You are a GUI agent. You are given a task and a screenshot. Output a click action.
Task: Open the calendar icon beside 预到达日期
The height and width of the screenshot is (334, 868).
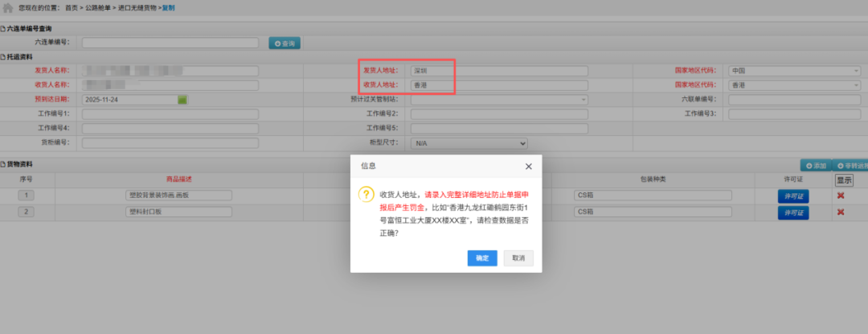point(182,100)
